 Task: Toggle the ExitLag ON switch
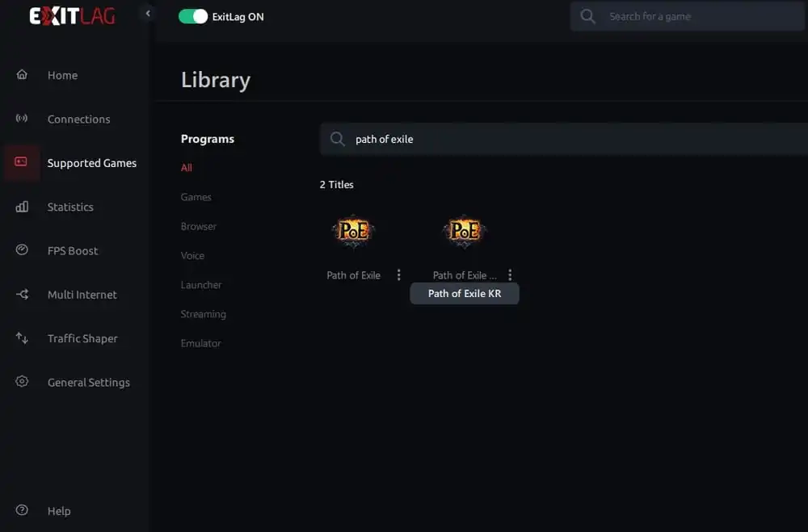pos(193,16)
